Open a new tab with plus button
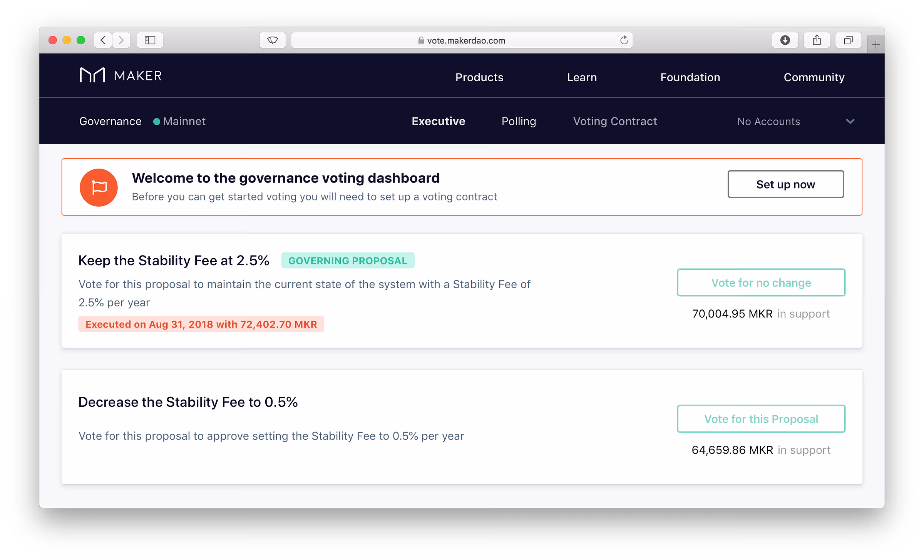 point(875,45)
